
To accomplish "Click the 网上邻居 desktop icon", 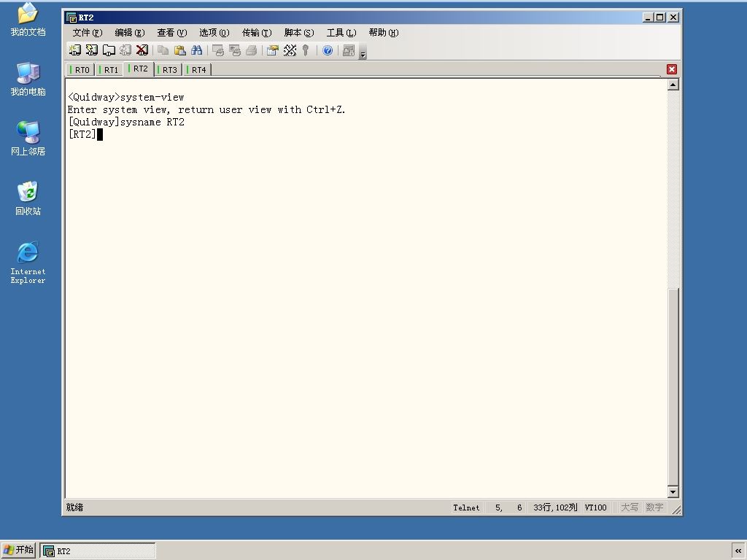I will pyautogui.click(x=28, y=139).
